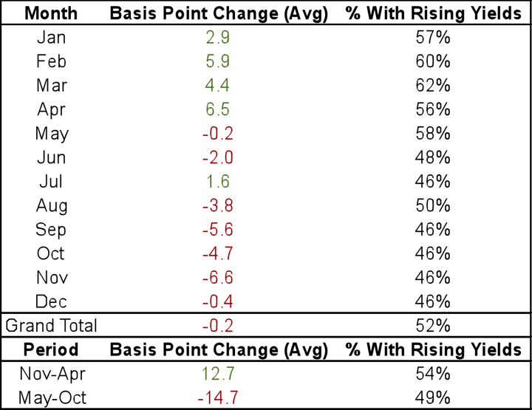This screenshot has width=532, height=410.
Task: Click the Month column header
Action: pos(50,13)
